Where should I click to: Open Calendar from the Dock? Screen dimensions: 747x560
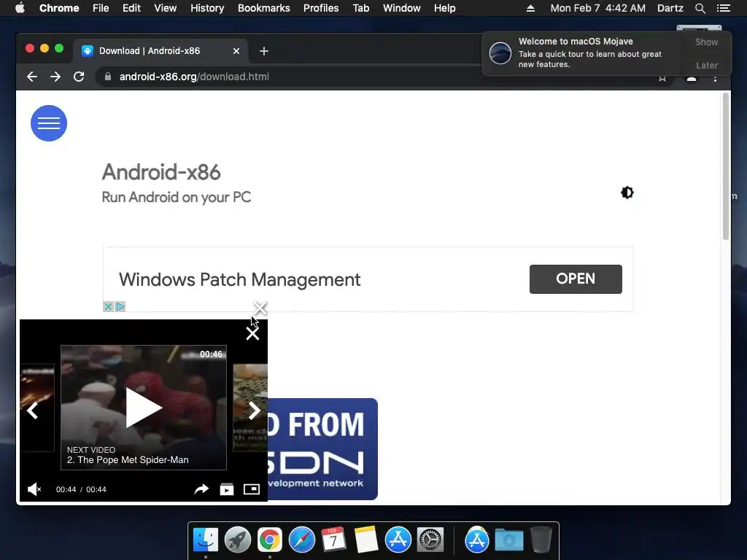click(x=333, y=540)
